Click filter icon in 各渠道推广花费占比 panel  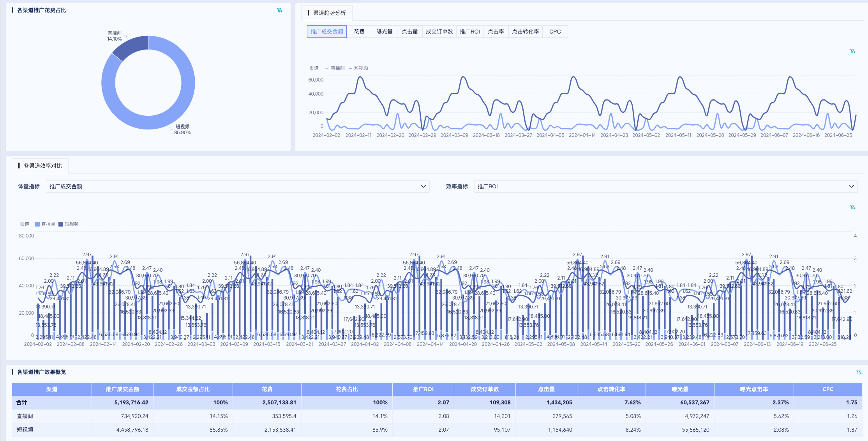tap(279, 10)
